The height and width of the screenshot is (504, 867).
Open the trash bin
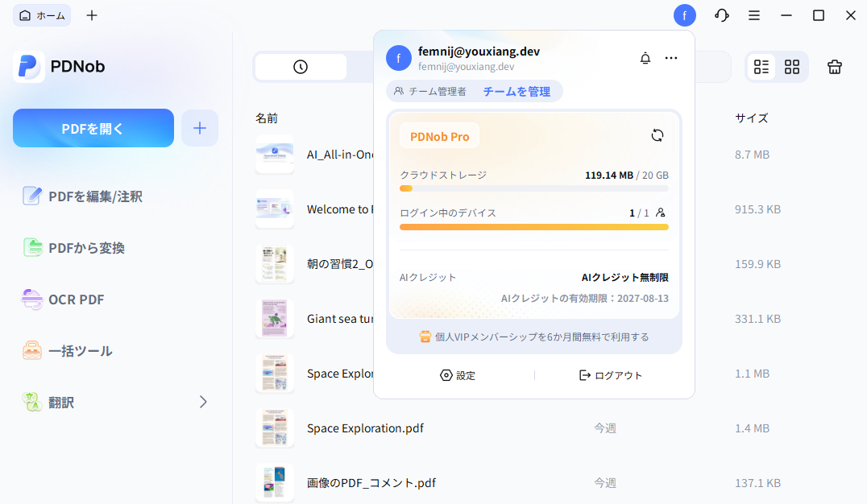835,67
